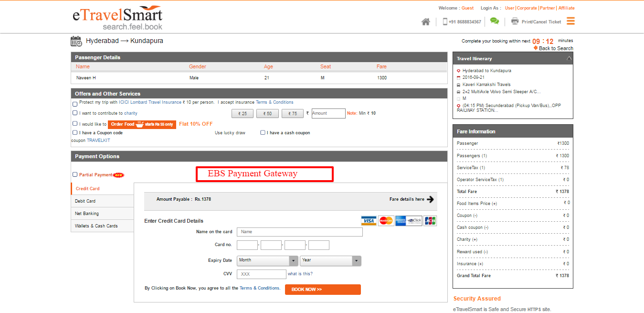Click the food bowl icon in Order Food button

click(x=140, y=124)
